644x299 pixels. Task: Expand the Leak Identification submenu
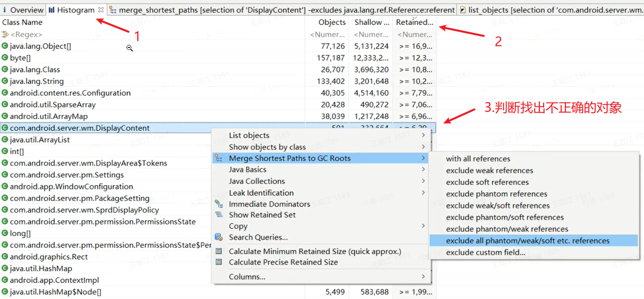[320, 193]
